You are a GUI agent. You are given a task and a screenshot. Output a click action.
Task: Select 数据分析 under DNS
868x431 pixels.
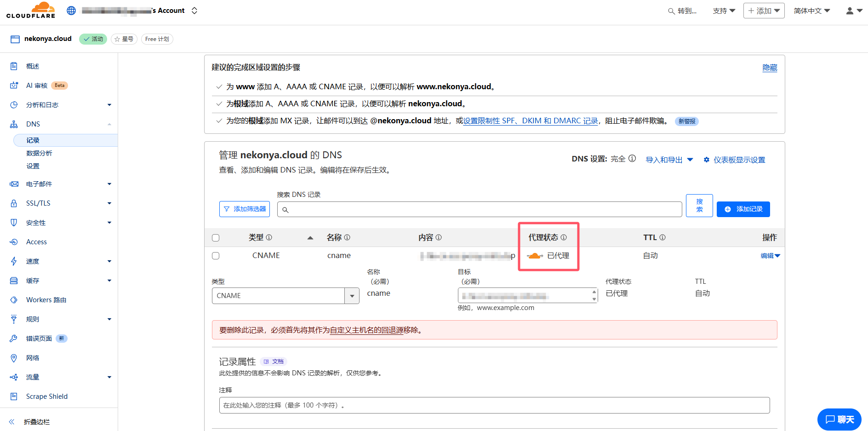coord(39,153)
